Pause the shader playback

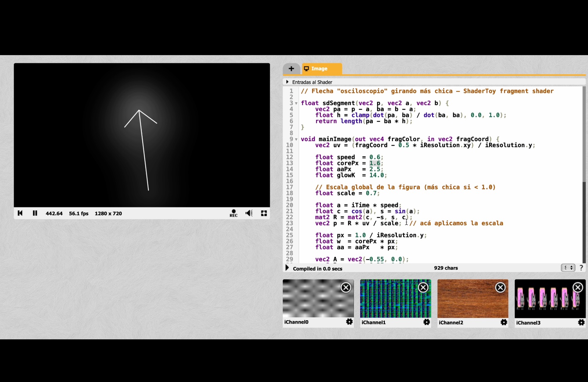[35, 213]
